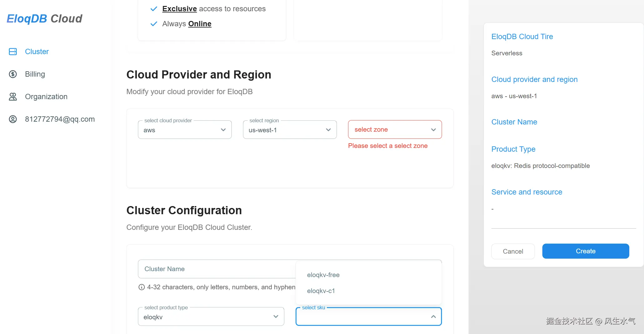644x334 pixels.
Task: Open the select product type dropdown
Action: [x=211, y=317]
